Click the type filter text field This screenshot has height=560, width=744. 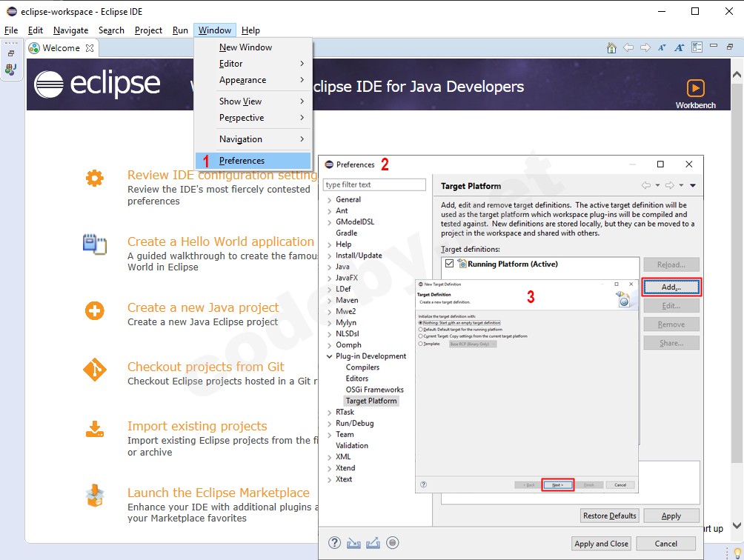click(x=374, y=184)
